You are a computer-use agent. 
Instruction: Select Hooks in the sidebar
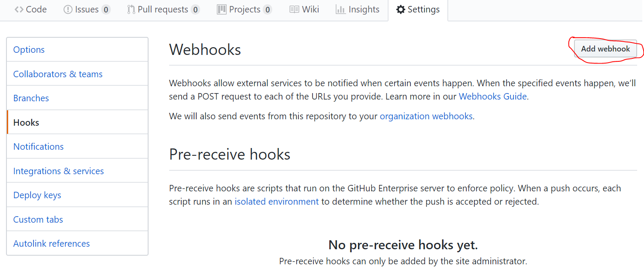click(x=77, y=122)
